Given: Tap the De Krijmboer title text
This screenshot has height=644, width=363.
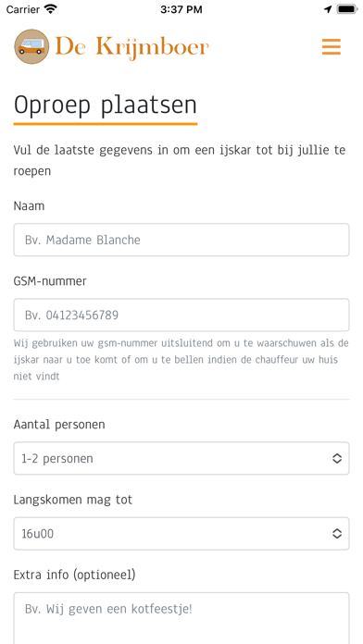Looking at the screenshot, I should click(x=132, y=47).
